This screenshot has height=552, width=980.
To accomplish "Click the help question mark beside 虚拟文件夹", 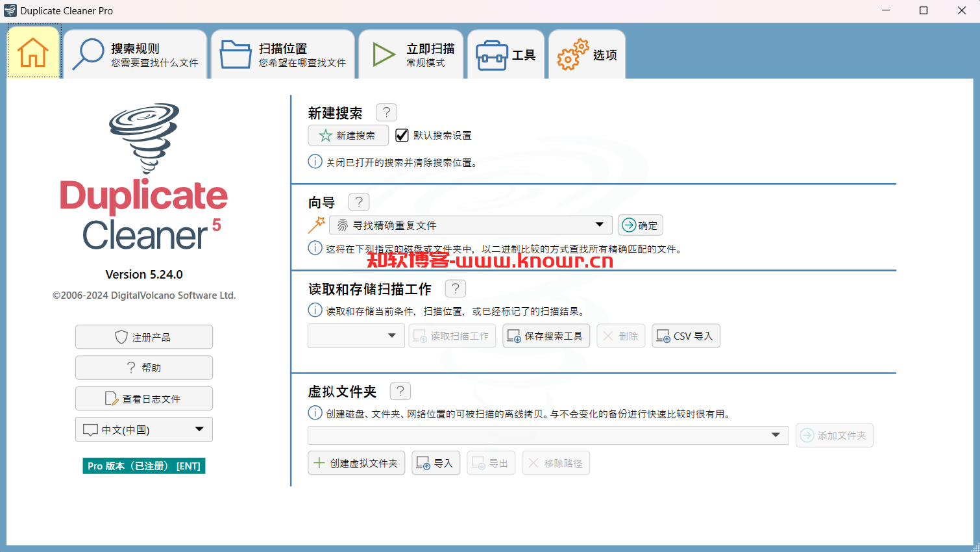I will (x=400, y=391).
